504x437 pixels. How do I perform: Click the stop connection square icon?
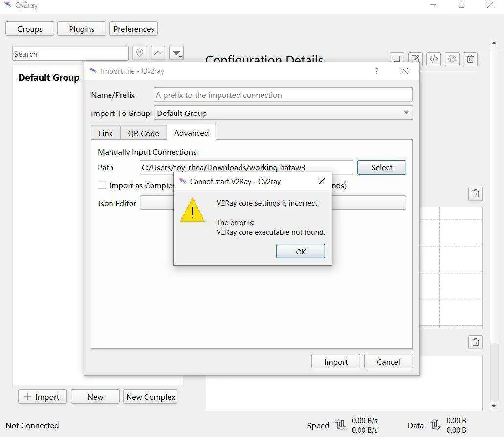click(x=397, y=59)
